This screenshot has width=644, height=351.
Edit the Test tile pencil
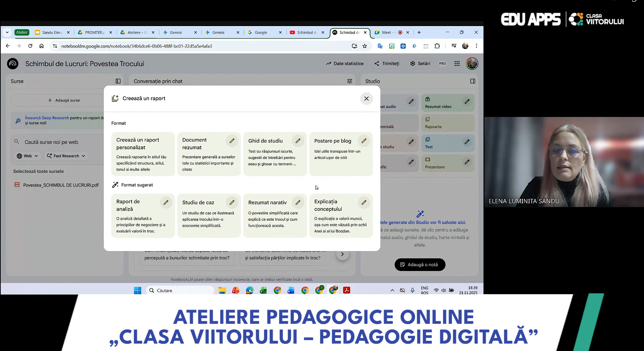467,142
